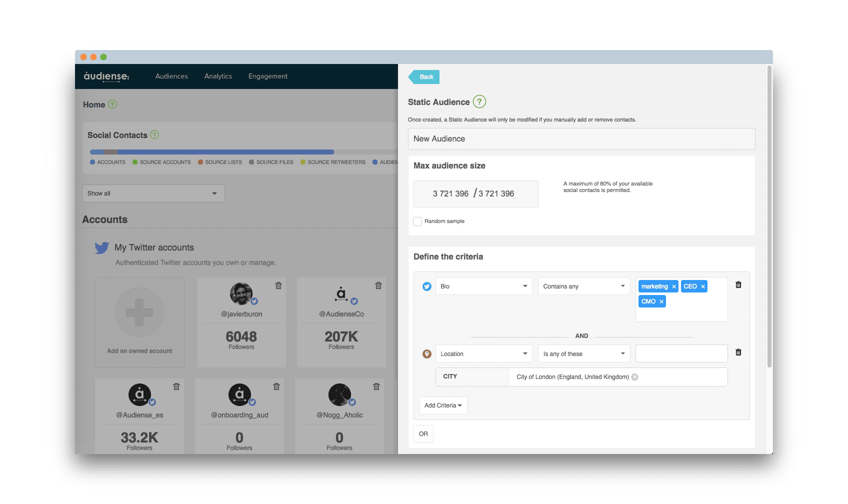Click the panel vertical scrollbar
This screenshot has height=504, width=848.
pos(769,217)
